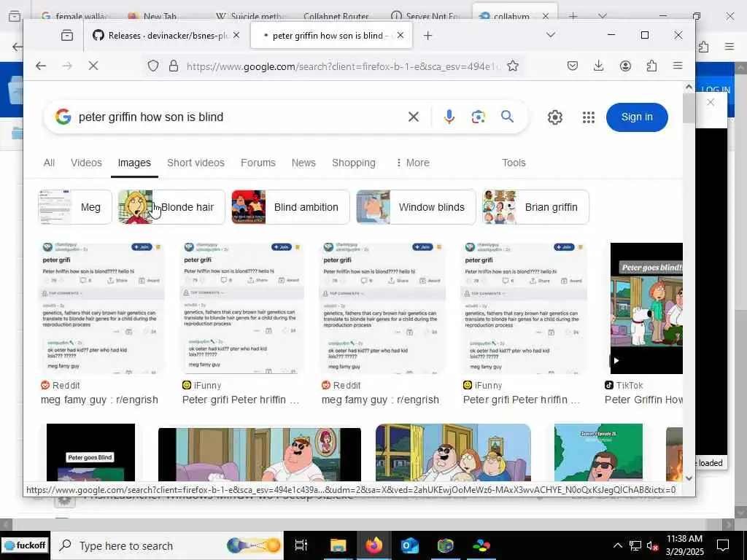Open first 'meg famy guy : r/engrish' link

[x=99, y=400]
